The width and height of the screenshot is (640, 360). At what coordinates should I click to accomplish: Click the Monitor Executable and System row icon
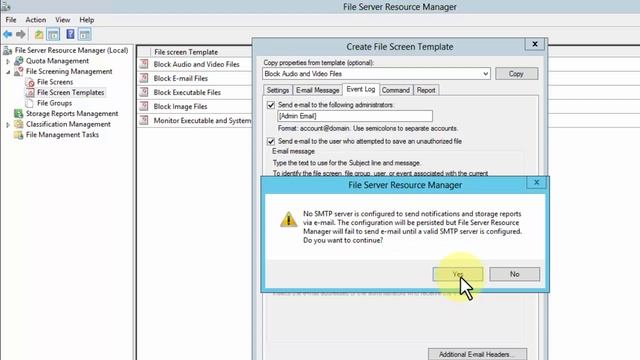tap(144, 120)
